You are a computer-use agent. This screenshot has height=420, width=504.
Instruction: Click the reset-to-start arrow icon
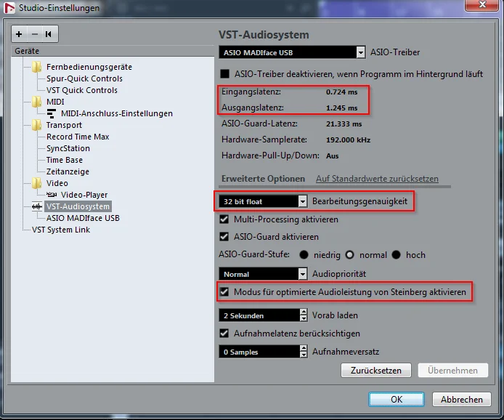coord(49,34)
